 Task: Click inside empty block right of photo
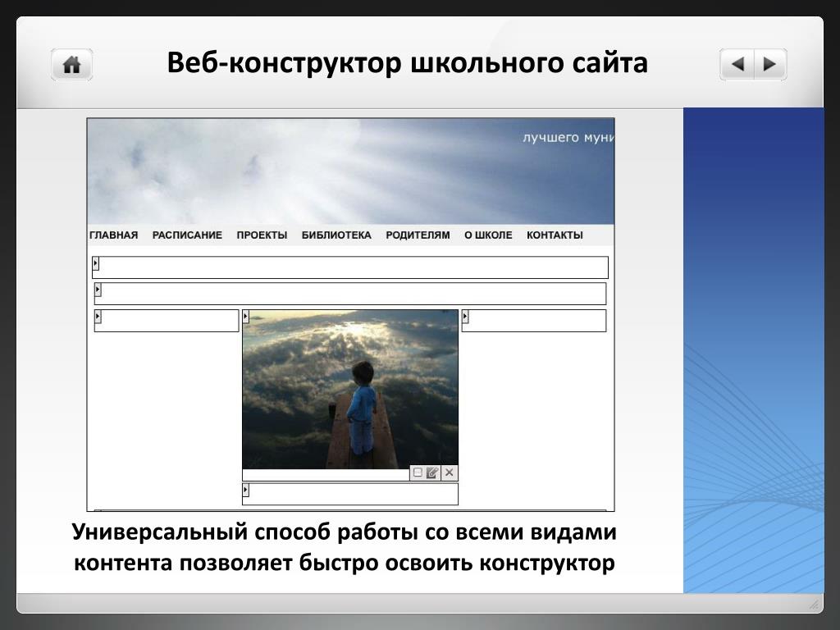pyautogui.click(x=534, y=321)
